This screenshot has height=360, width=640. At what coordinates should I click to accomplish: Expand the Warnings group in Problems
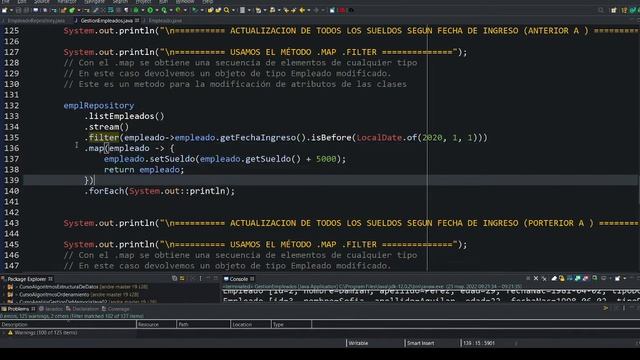point(4,333)
